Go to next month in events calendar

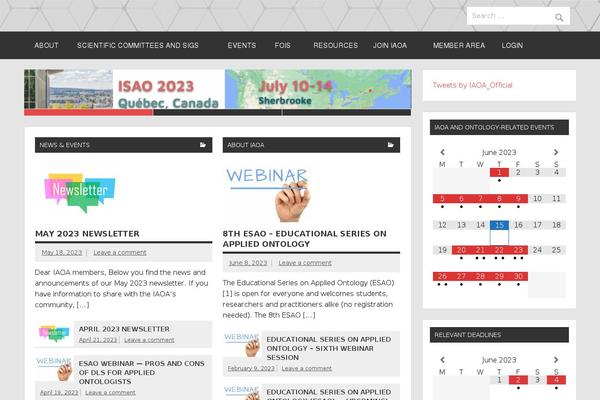tap(556, 152)
